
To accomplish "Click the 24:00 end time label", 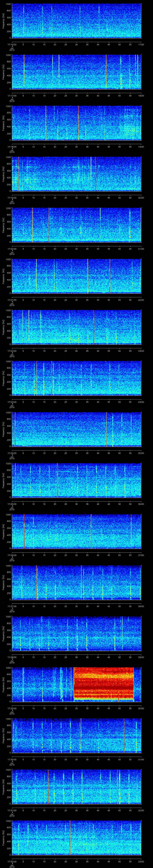I will tap(141, 402).
